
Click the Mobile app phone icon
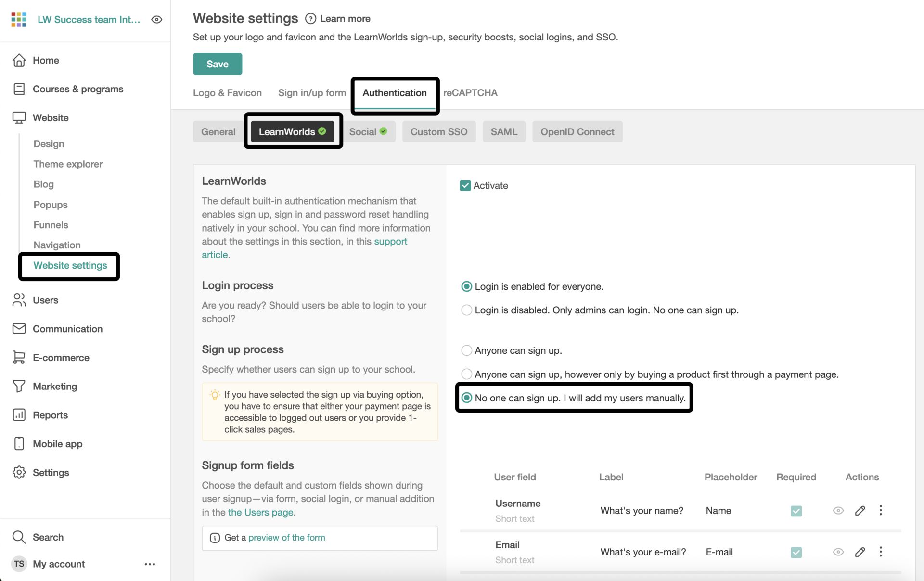(19, 444)
